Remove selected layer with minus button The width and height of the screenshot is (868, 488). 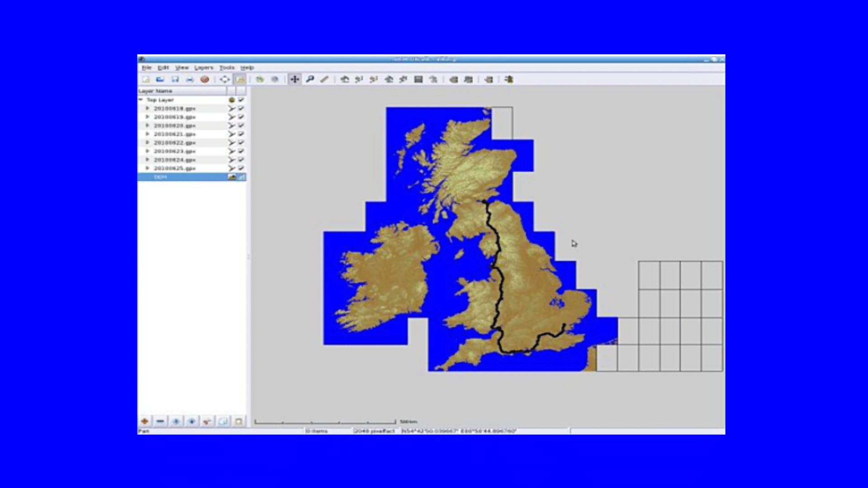(x=160, y=421)
